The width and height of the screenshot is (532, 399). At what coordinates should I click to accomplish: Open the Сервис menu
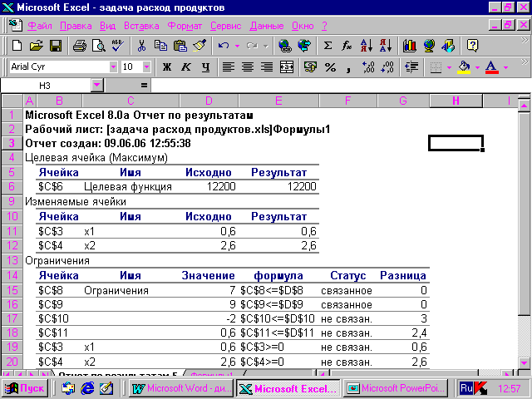[x=226, y=26]
